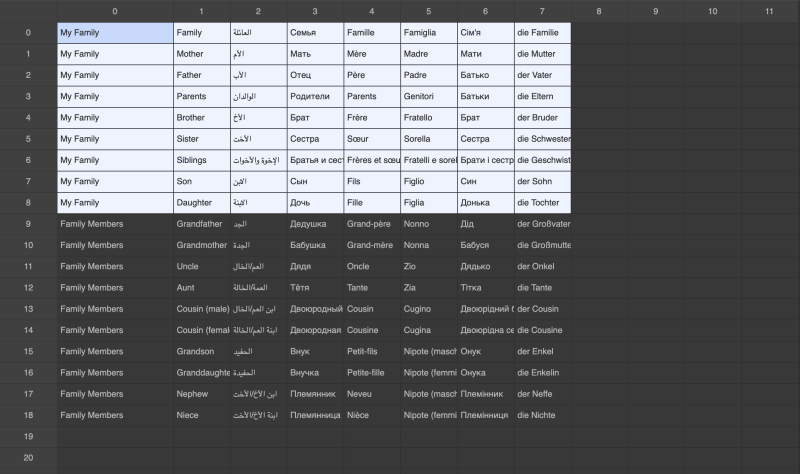
Task: Select the 'Daughter' cell
Action: [202, 203]
